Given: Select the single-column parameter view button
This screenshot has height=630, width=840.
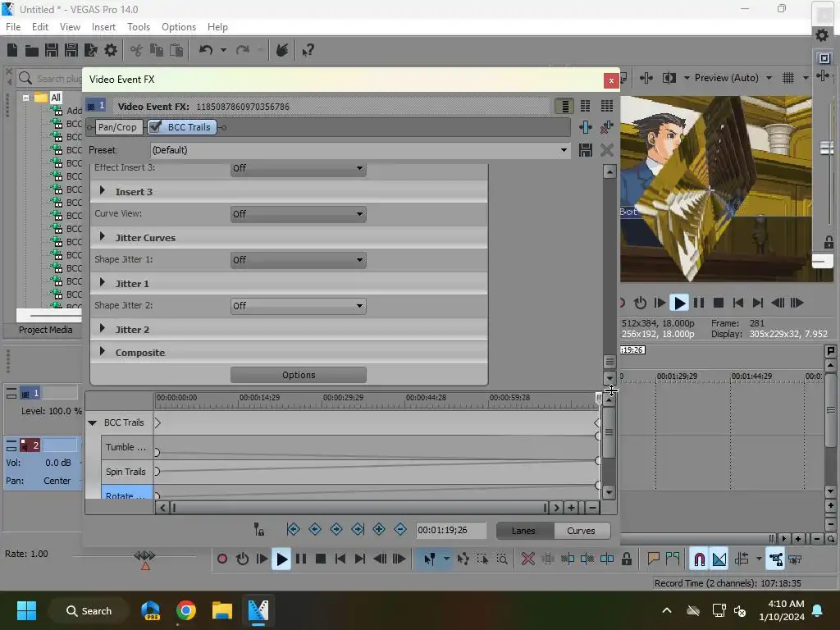Looking at the screenshot, I should pos(564,106).
